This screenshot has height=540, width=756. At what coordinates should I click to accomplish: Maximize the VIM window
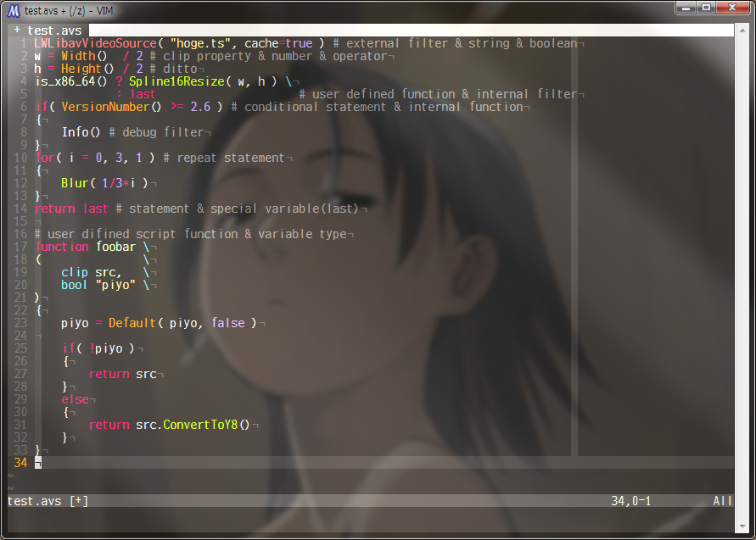click(706, 8)
